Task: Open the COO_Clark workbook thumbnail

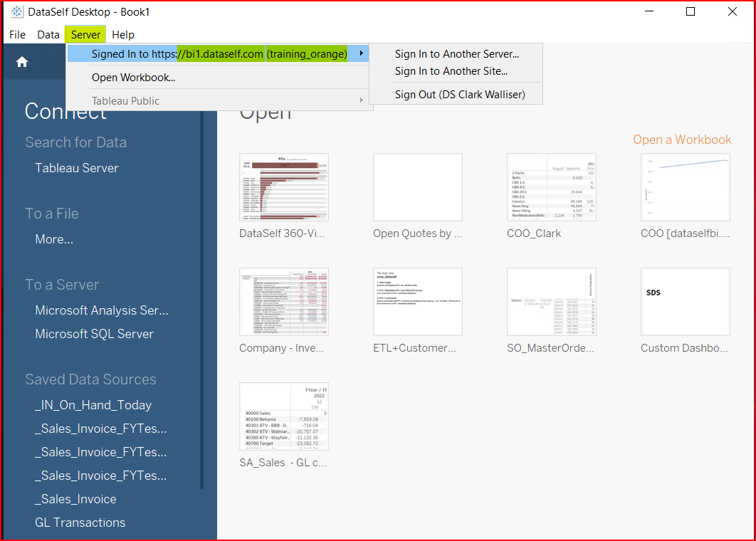Action: coord(551,187)
